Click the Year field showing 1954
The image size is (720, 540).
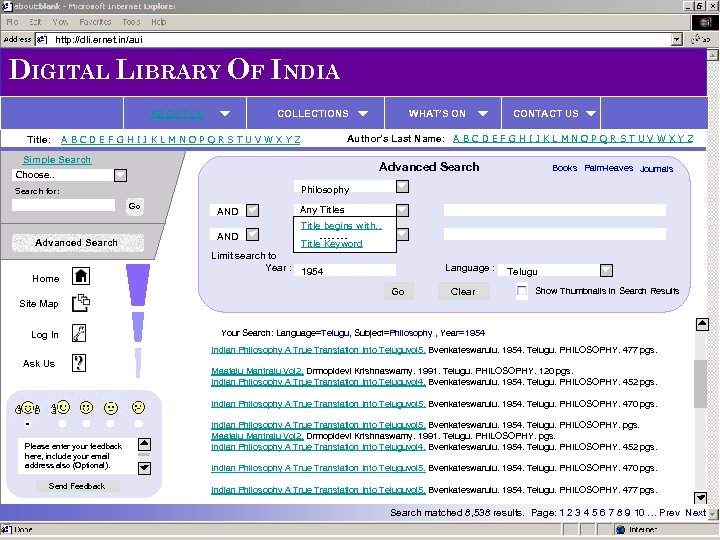[345, 270]
